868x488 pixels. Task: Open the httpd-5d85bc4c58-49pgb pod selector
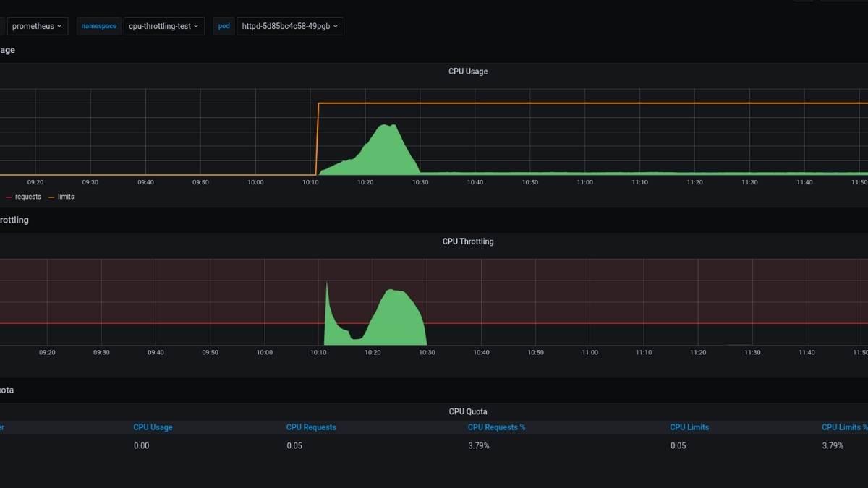tap(290, 26)
